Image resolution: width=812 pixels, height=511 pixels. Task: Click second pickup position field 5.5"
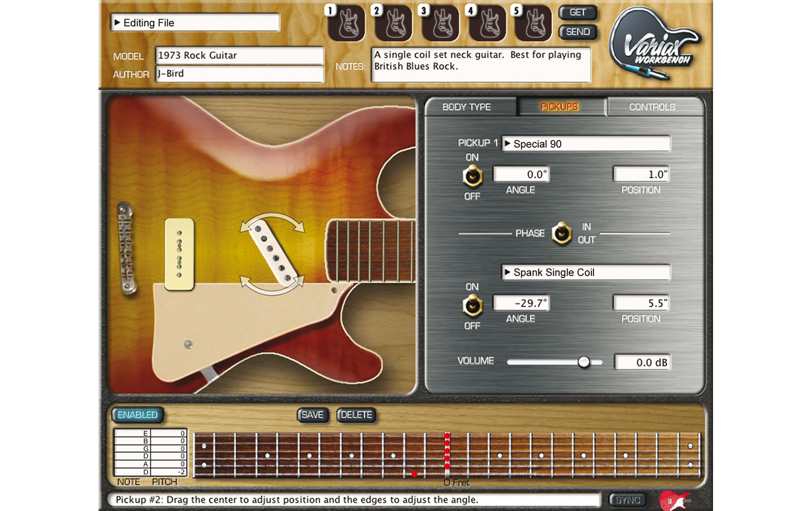pyautogui.click(x=641, y=303)
